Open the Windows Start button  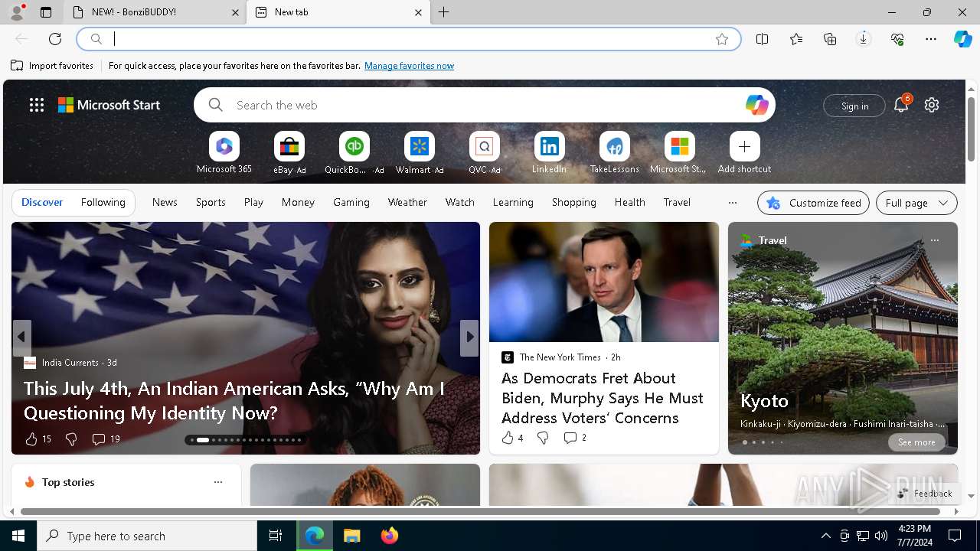[18, 536]
